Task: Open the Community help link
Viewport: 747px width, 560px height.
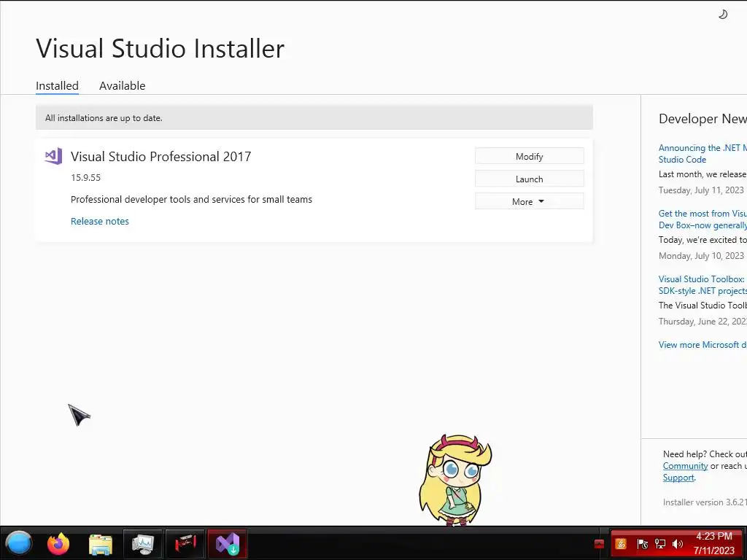Action: [685, 466]
